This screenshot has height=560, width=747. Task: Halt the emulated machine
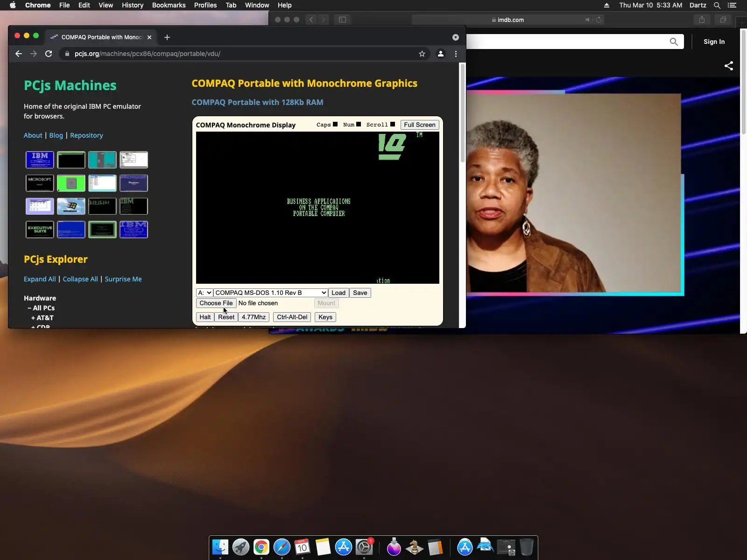point(205,317)
